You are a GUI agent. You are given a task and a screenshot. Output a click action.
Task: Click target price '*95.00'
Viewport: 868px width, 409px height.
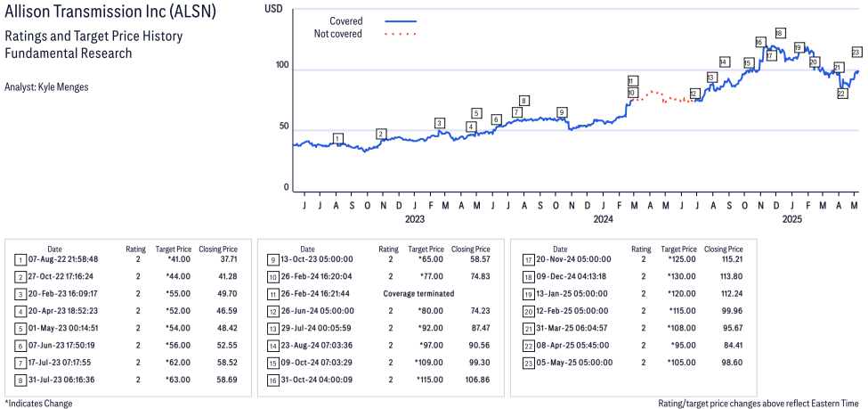(685, 345)
